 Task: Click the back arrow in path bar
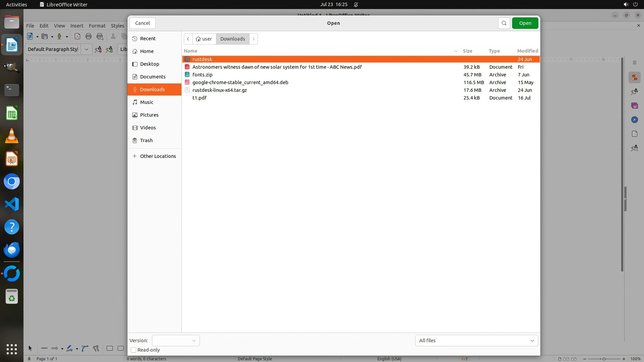(188, 39)
